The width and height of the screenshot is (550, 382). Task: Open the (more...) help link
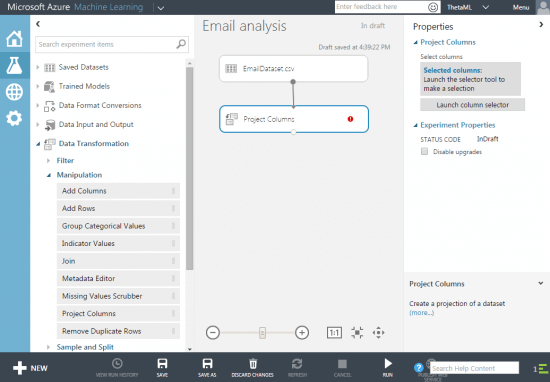(x=421, y=313)
